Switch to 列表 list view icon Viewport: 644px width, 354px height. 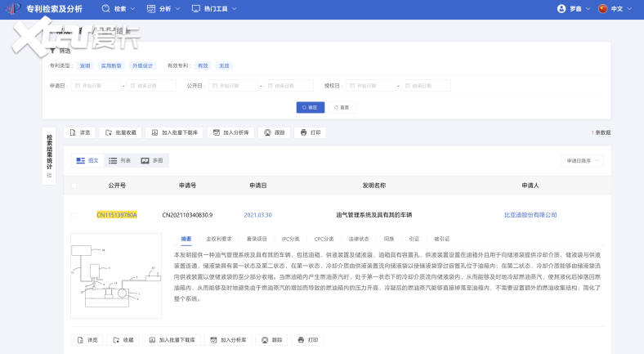click(x=114, y=161)
